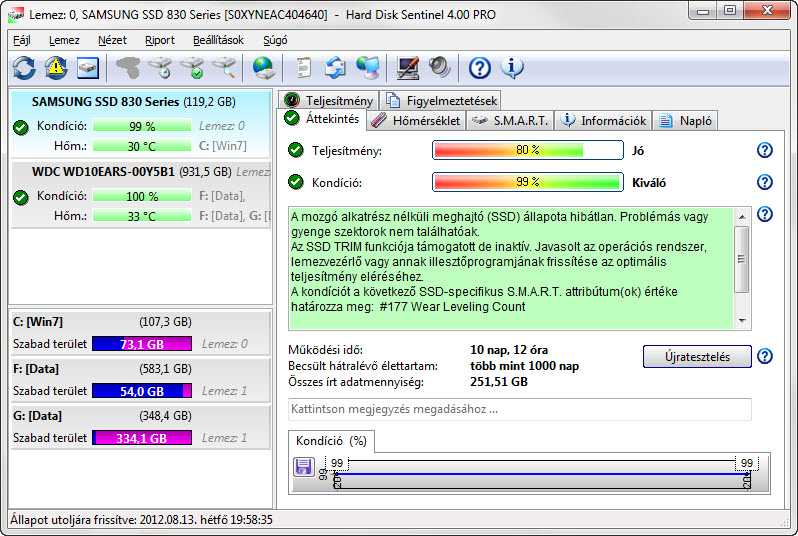Click the report document toolbar icon
This screenshot has width=798, height=536.
[303, 68]
